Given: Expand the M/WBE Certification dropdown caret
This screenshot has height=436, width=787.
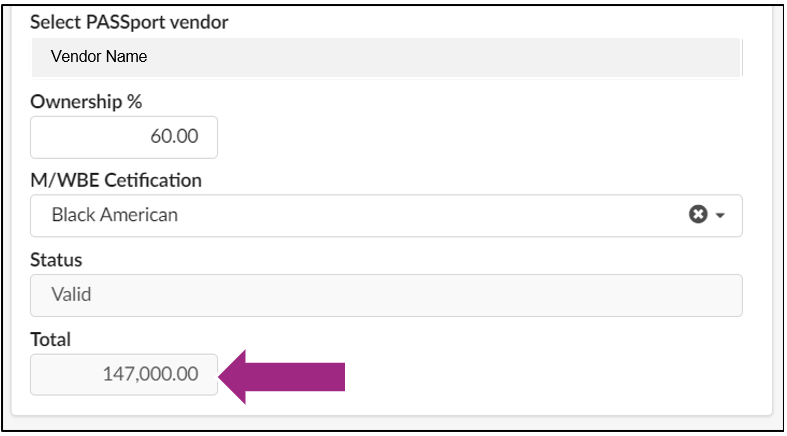Looking at the screenshot, I should tap(719, 216).
